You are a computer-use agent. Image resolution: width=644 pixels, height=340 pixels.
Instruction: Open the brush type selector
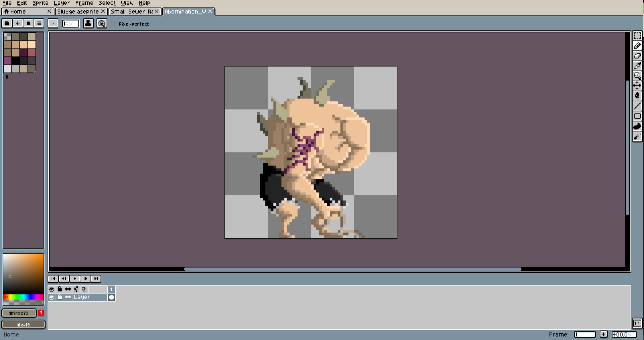(x=53, y=23)
